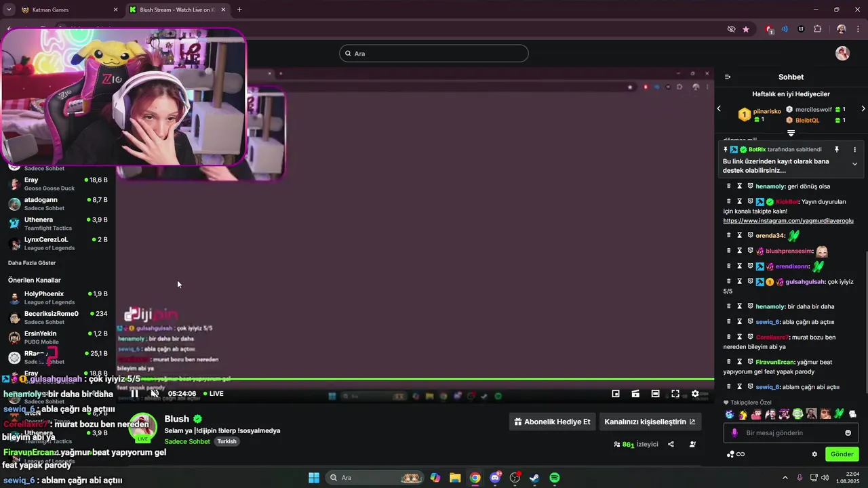Open Spotify from taskbar
This screenshot has height=488, width=868.
(555, 478)
